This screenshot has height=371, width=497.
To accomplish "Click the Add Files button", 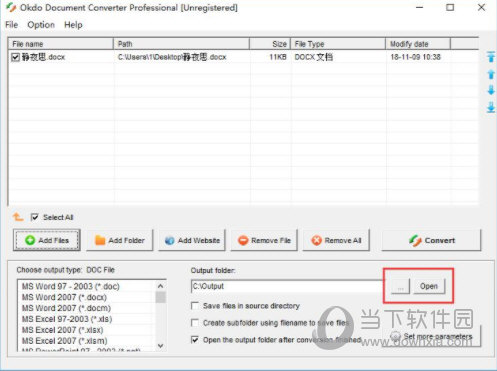I will [x=47, y=240].
